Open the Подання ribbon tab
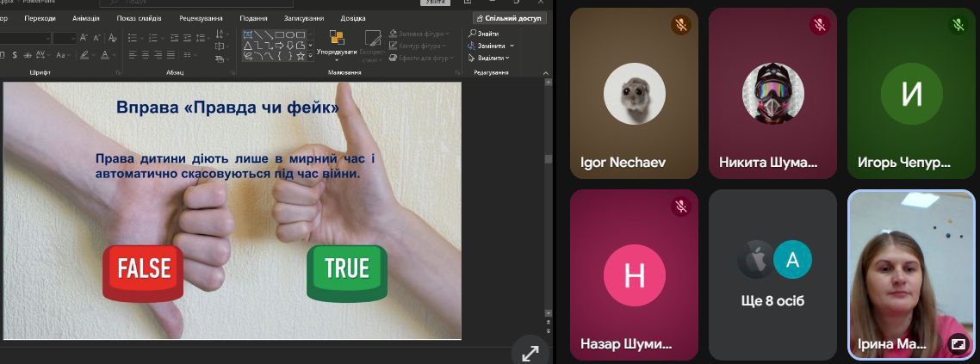 pos(253,18)
